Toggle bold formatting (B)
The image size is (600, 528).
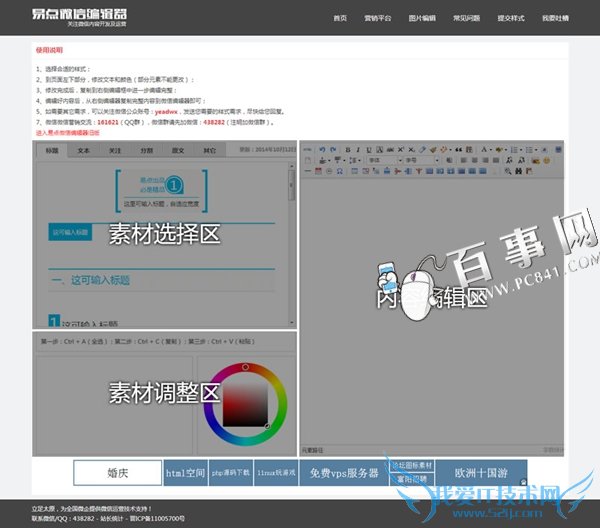347,150
